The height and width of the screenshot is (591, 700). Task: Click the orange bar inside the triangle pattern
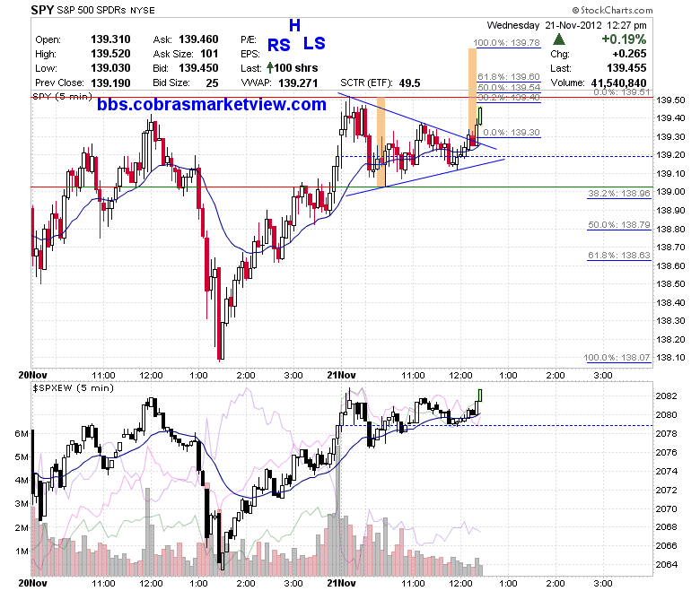pos(381,143)
